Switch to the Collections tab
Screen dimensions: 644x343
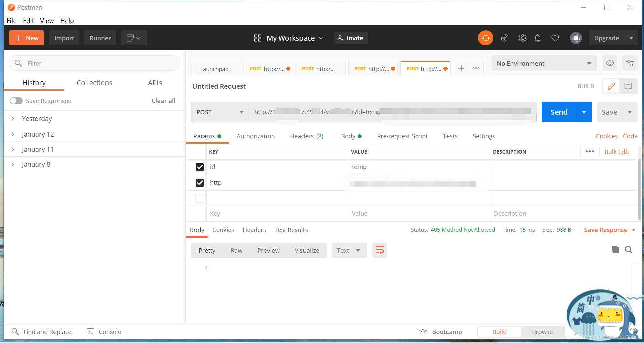94,83
